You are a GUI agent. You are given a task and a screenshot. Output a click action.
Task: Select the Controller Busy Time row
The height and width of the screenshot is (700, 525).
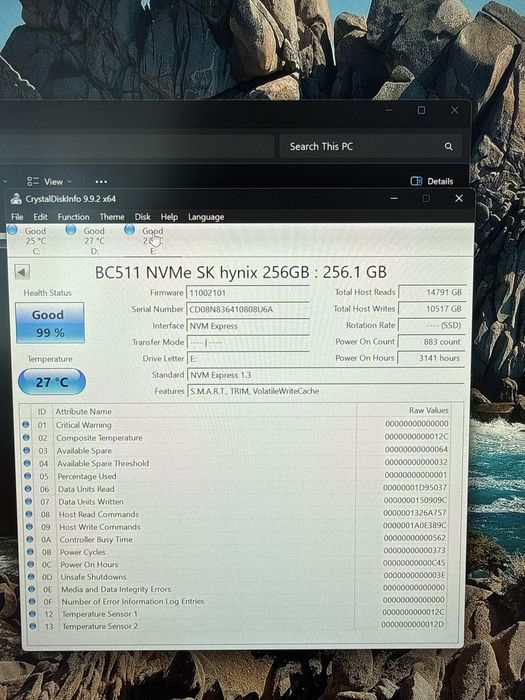(235, 539)
